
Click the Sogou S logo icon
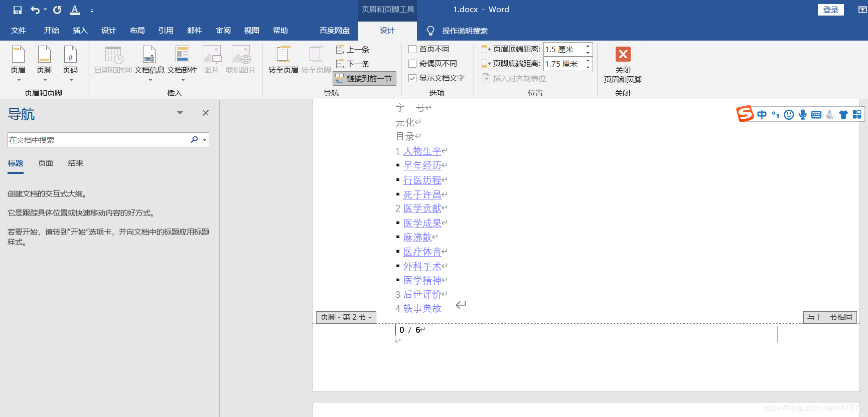coord(745,114)
